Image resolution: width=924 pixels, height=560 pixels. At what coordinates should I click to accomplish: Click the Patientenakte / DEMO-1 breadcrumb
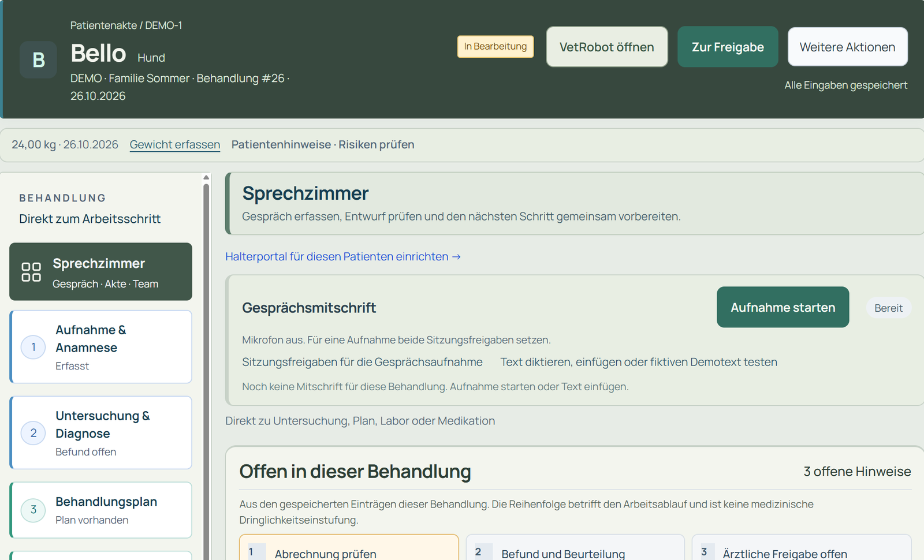click(x=126, y=25)
